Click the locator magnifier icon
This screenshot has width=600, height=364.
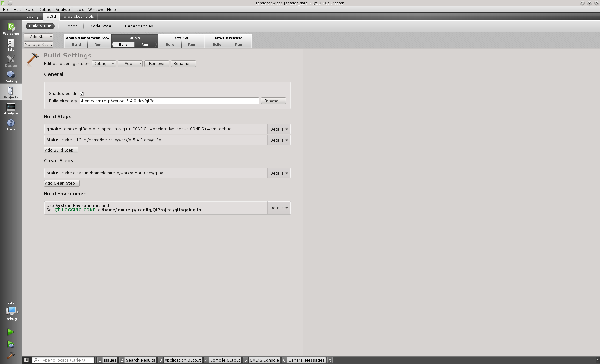[36, 360]
